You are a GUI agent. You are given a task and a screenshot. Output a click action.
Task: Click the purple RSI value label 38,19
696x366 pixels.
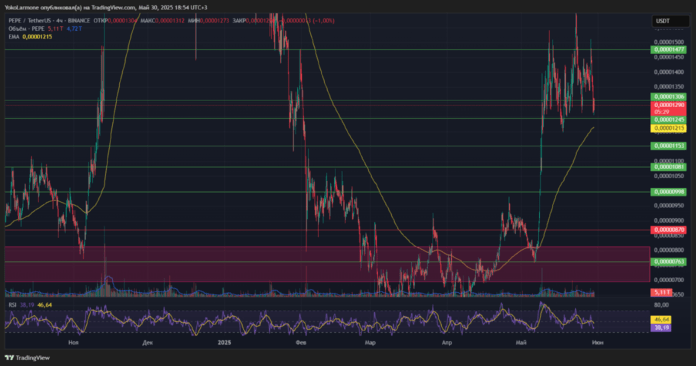coord(661,328)
